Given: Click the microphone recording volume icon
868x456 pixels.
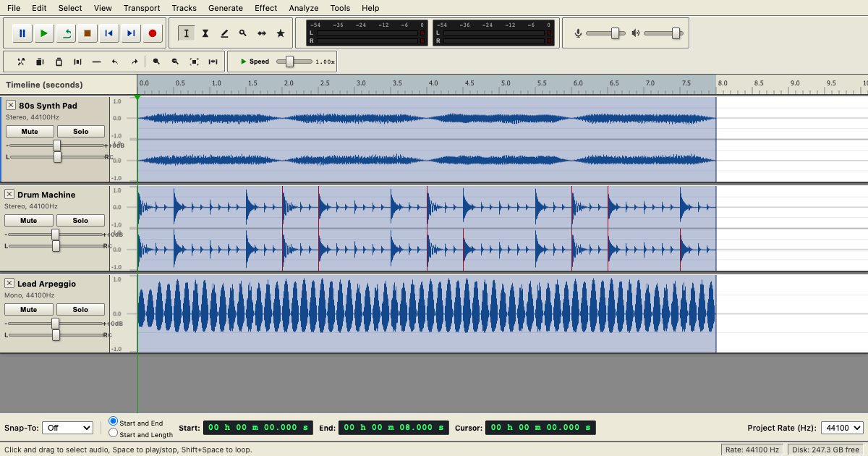Looking at the screenshot, I should 578,33.
